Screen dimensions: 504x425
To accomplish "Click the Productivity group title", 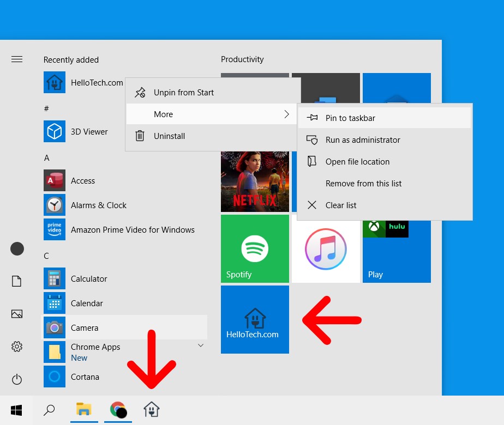I will (x=242, y=59).
